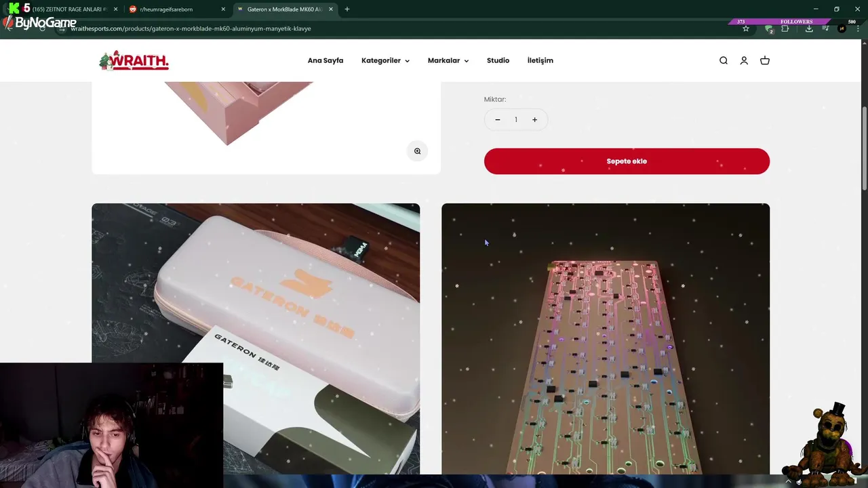
Task: Expand the Kategoriler dropdown menu
Action: (x=385, y=60)
